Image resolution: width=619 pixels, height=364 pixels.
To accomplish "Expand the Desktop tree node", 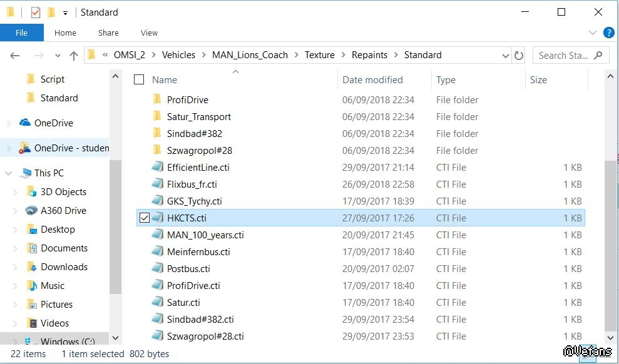I will 15,230.
